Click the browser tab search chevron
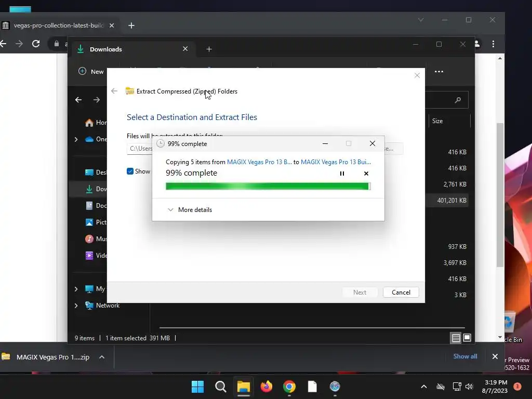The width and height of the screenshot is (532, 399). click(421, 20)
